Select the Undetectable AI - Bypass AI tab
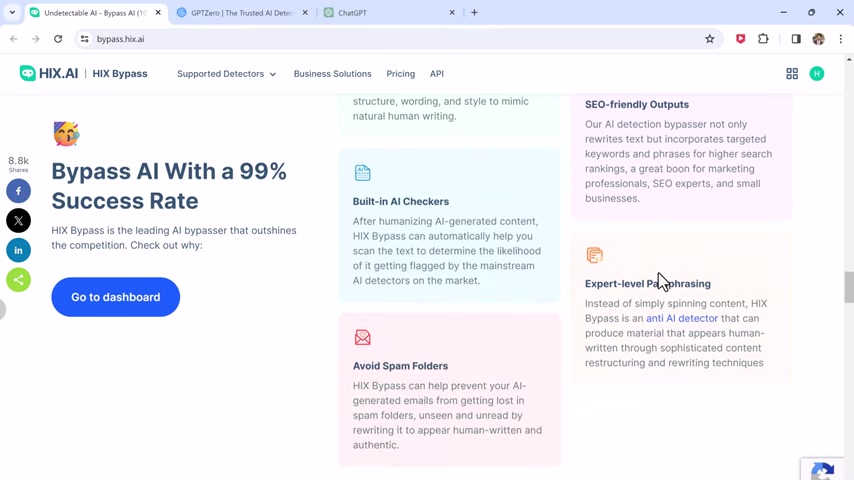 click(x=95, y=13)
